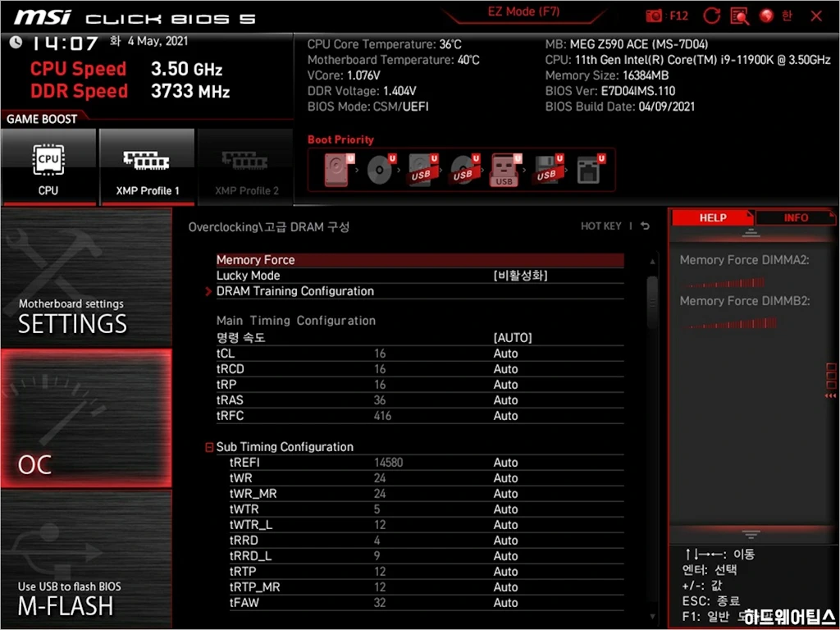Collapse the help panel via top grip handle
This screenshot has height=630, width=840.
[751, 233]
